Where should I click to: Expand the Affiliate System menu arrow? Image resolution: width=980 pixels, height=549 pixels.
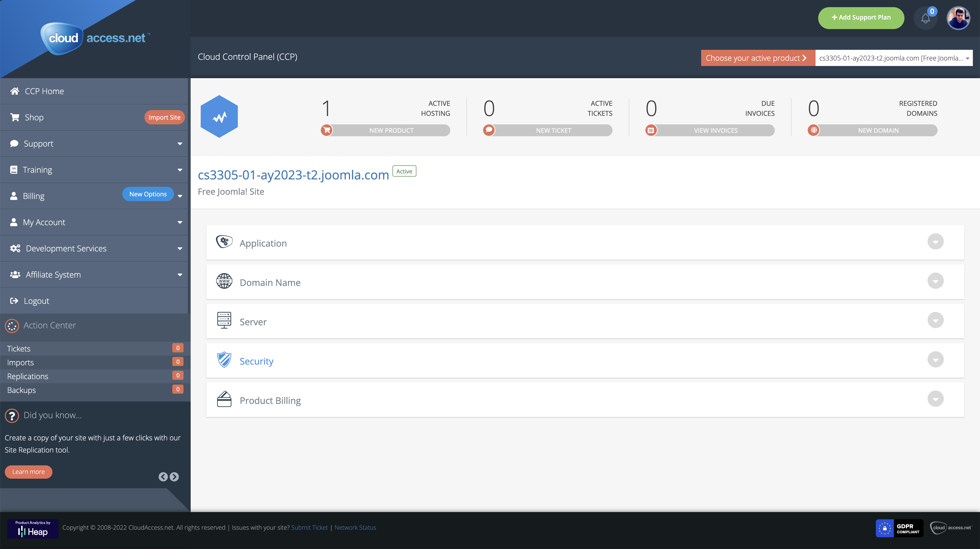[180, 275]
